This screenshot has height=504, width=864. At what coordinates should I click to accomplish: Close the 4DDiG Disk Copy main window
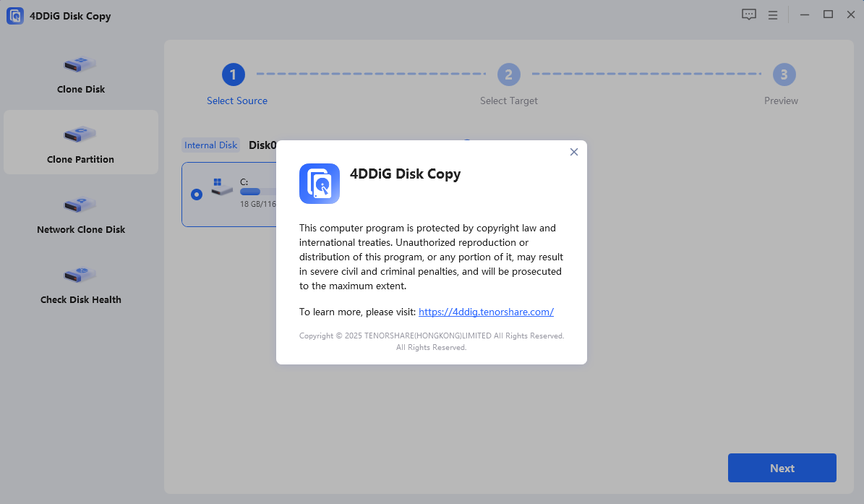point(851,15)
